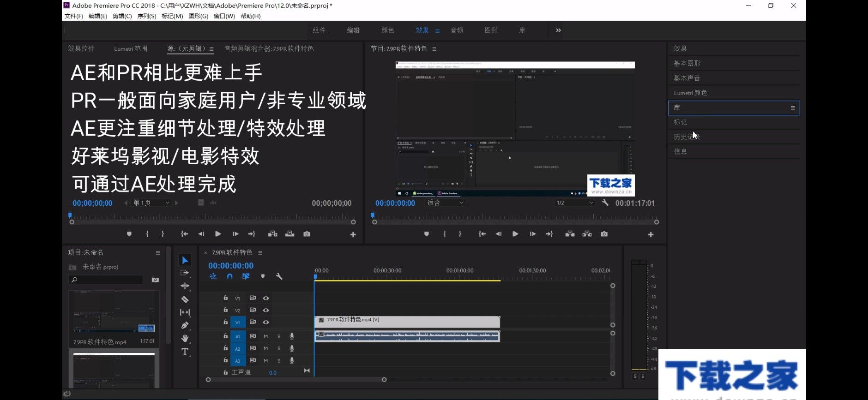Open 效果 workspace menu icon
The height and width of the screenshot is (400, 868).
coord(437,31)
